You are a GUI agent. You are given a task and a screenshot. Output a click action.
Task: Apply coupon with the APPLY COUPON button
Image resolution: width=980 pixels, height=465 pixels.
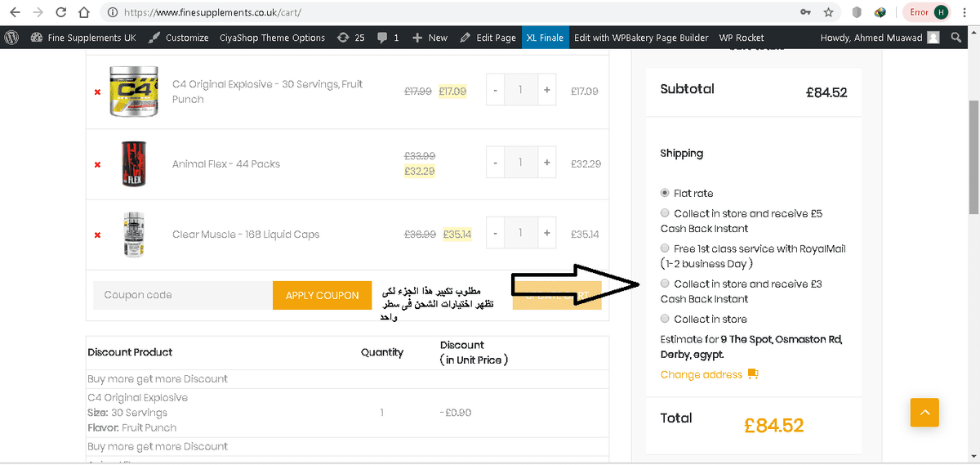click(322, 295)
